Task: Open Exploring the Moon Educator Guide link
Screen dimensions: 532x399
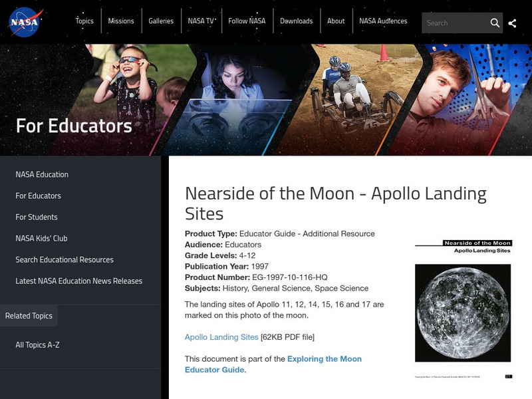Action: (x=273, y=364)
